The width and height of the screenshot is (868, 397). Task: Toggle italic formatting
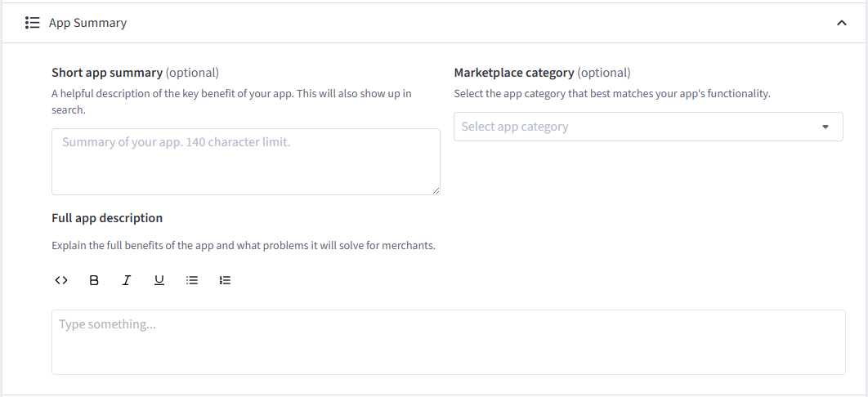click(x=126, y=280)
